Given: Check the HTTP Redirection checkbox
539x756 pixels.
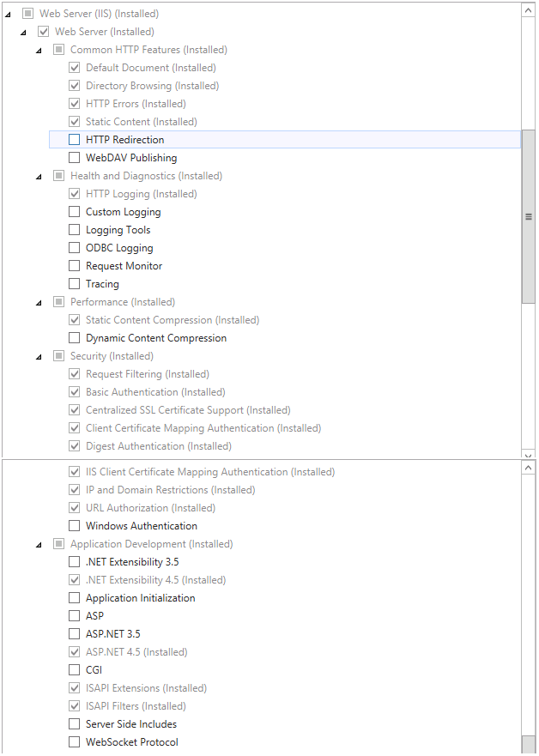Looking at the screenshot, I should pos(75,140).
